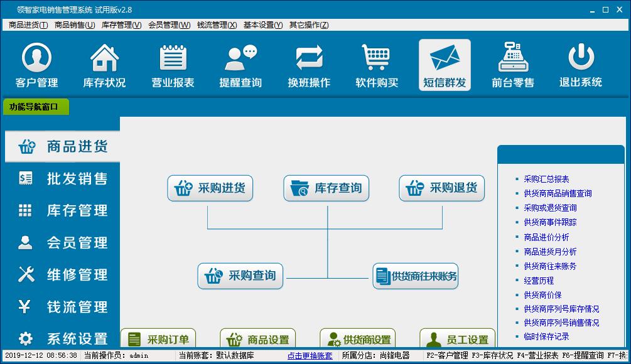Open 供货商价保 link
The height and width of the screenshot is (364, 631).
(542, 295)
